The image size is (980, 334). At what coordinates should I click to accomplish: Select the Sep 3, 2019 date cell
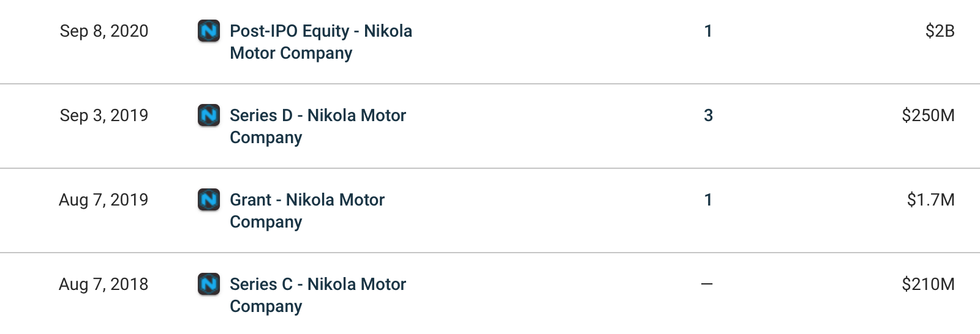pos(104,116)
